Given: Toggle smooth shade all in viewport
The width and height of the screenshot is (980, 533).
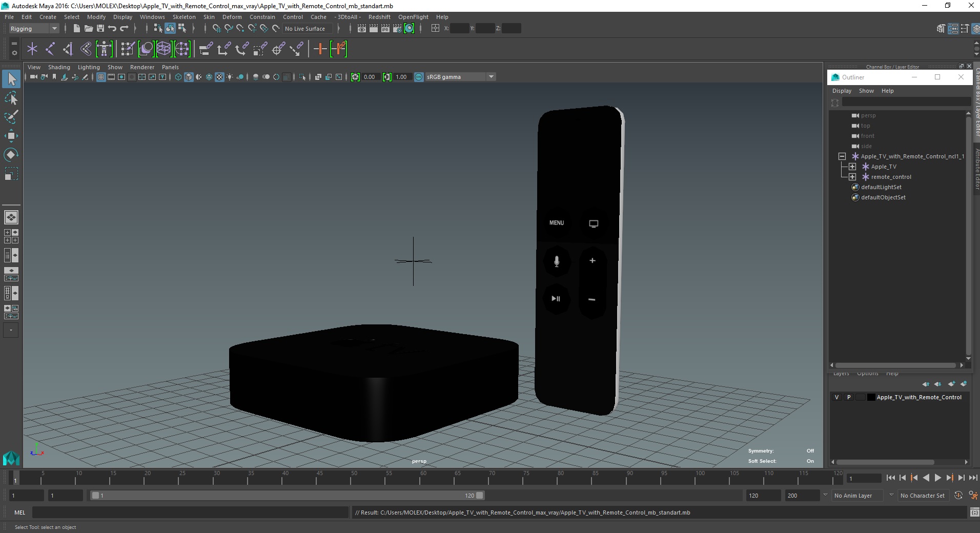Looking at the screenshot, I should coord(189,77).
